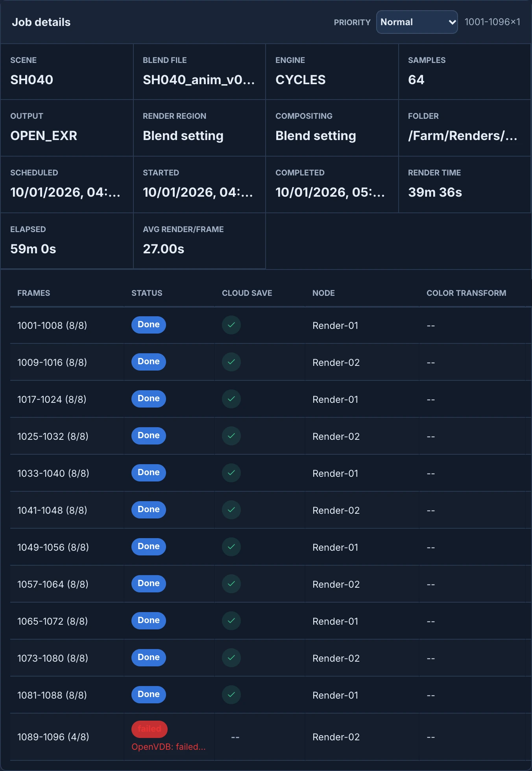Click the output value OPEN_EXR

tap(44, 136)
